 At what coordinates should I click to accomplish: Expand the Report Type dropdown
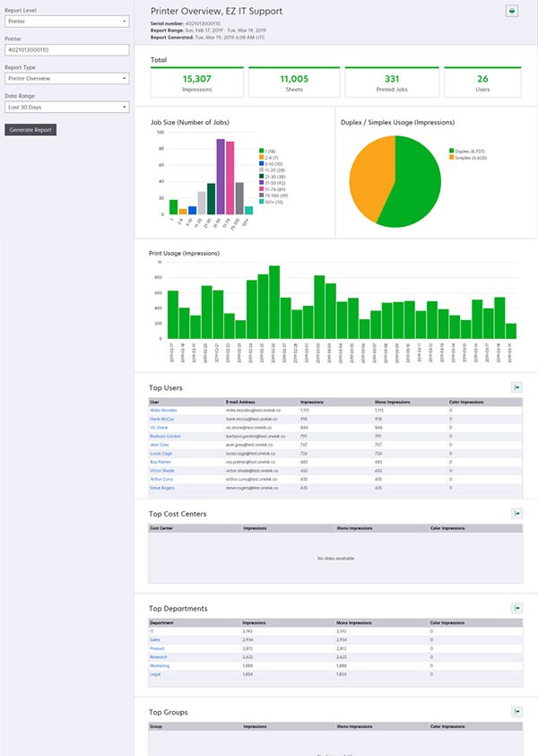pyautogui.click(x=67, y=79)
